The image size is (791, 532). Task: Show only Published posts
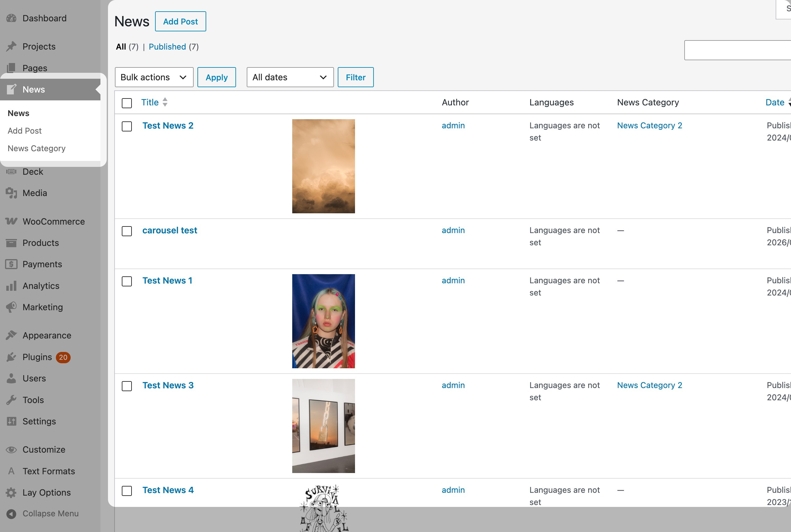pyautogui.click(x=167, y=47)
